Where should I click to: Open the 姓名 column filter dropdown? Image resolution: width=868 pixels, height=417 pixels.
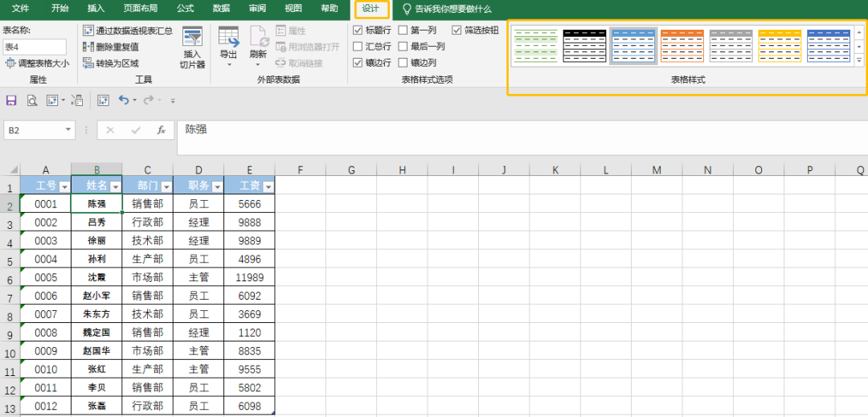tap(115, 187)
